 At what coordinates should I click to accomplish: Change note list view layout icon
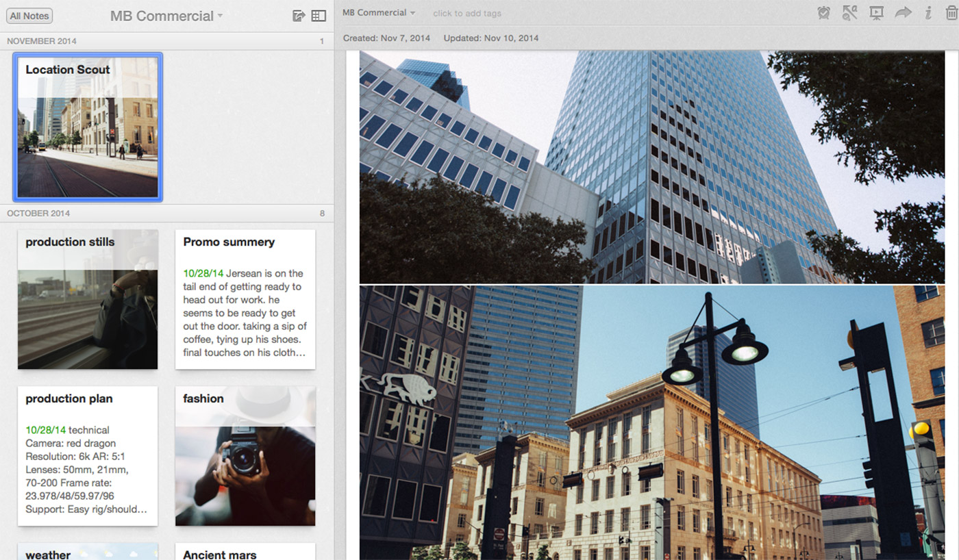click(x=319, y=16)
